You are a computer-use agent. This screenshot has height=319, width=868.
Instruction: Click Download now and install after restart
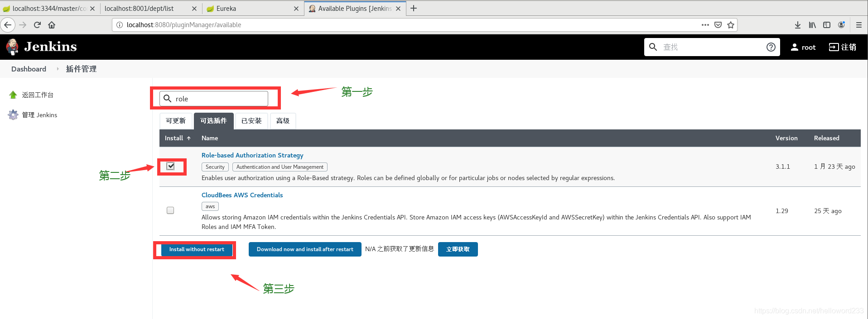[x=305, y=249]
